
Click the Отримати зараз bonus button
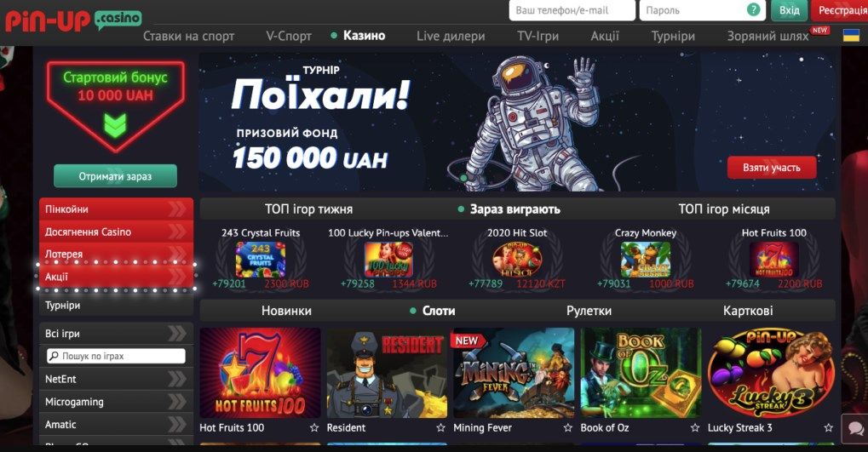[x=115, y=176]
